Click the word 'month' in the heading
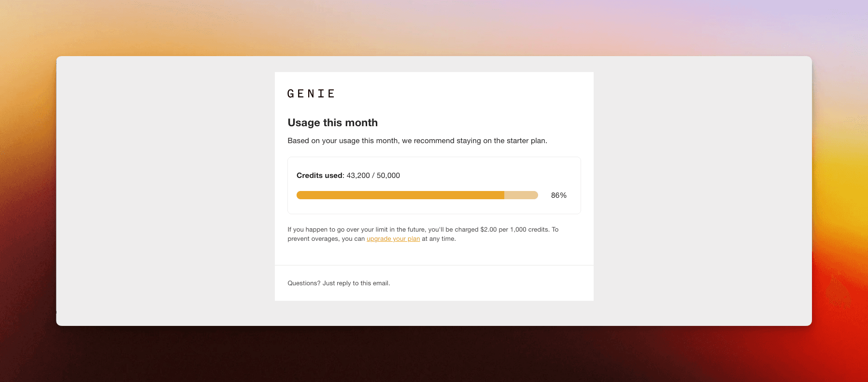The height and width of the screenshot is (382, 868). (361, 123)
